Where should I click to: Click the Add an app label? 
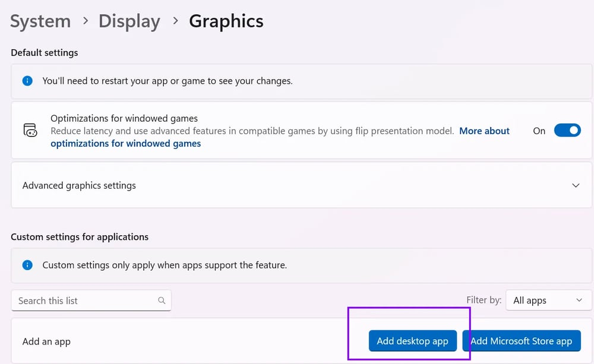coord(46,341)
